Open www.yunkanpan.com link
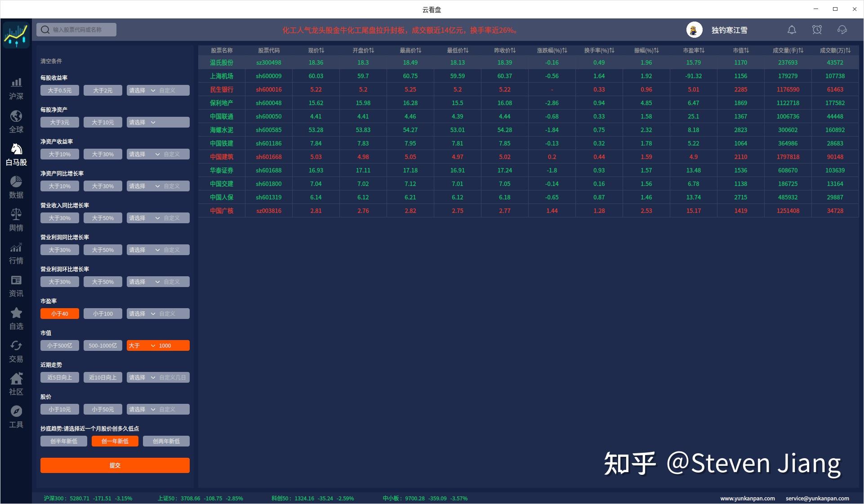The height and width of the screenshot is (504, 864). point(748,498)
